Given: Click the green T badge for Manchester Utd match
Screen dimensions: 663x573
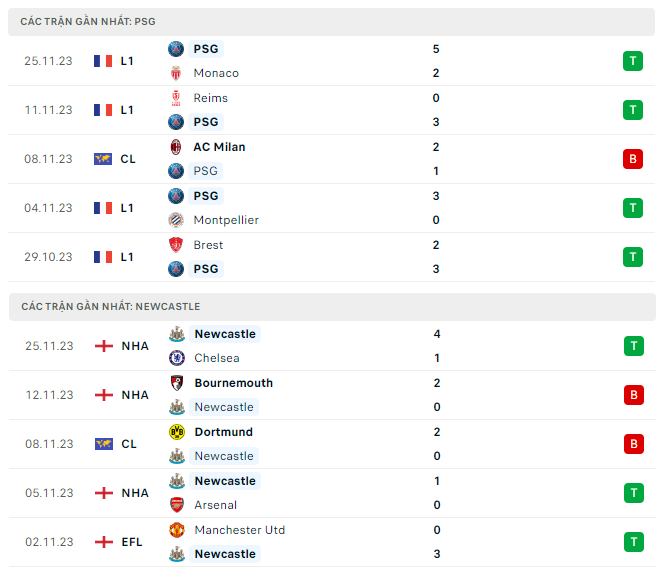Looking at the screenshot, I should pyautogui.click(x=632, y=542).
